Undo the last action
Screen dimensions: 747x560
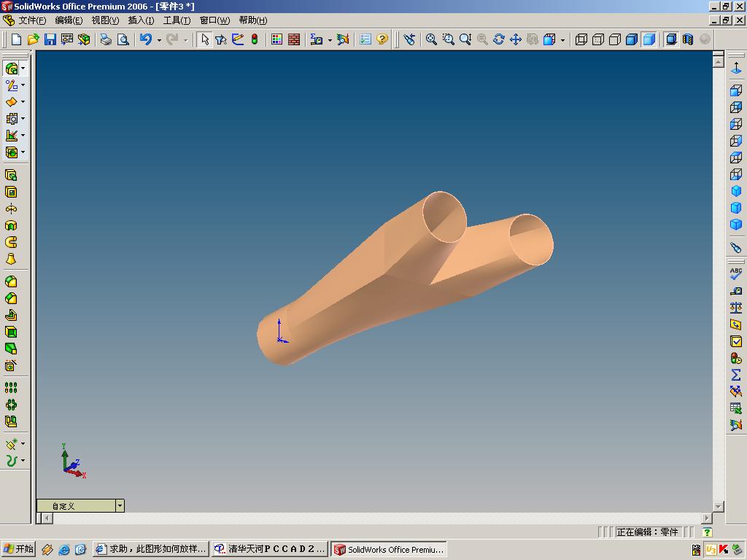point(146,39)
